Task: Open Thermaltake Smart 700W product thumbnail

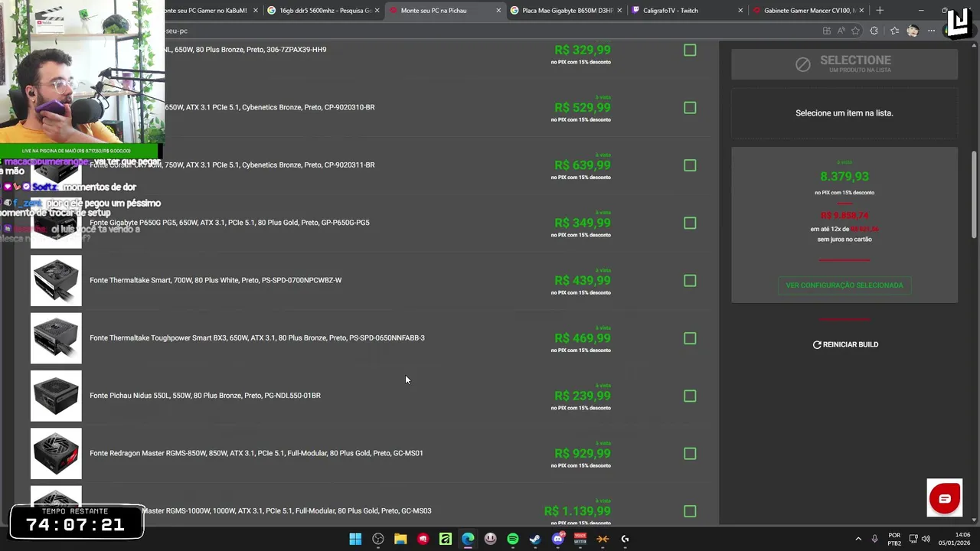Action: coord(56,281)
